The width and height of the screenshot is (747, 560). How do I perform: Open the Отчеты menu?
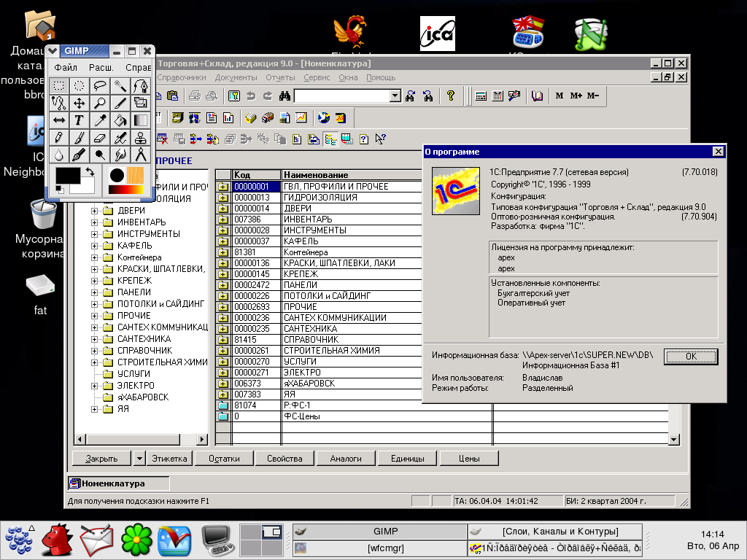tap(281, 77)
